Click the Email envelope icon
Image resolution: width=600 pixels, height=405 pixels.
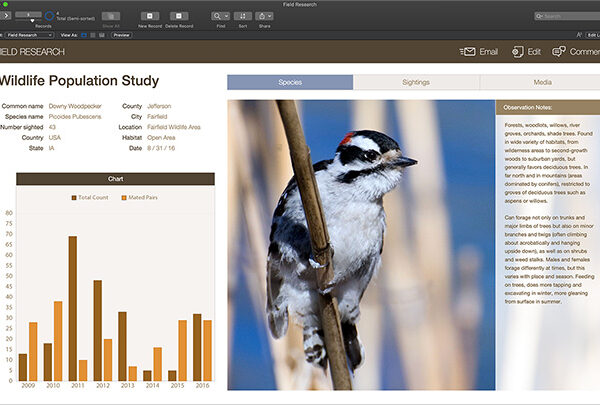coord(467,51)
